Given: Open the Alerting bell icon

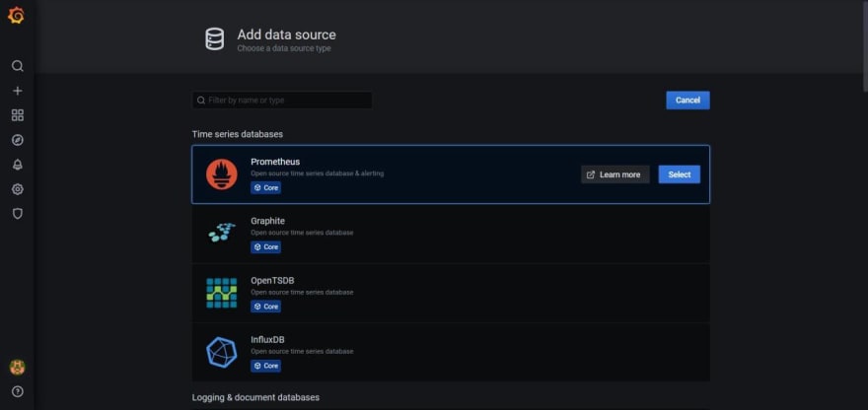Looking at the screenshot, I should tap(17, 165).
